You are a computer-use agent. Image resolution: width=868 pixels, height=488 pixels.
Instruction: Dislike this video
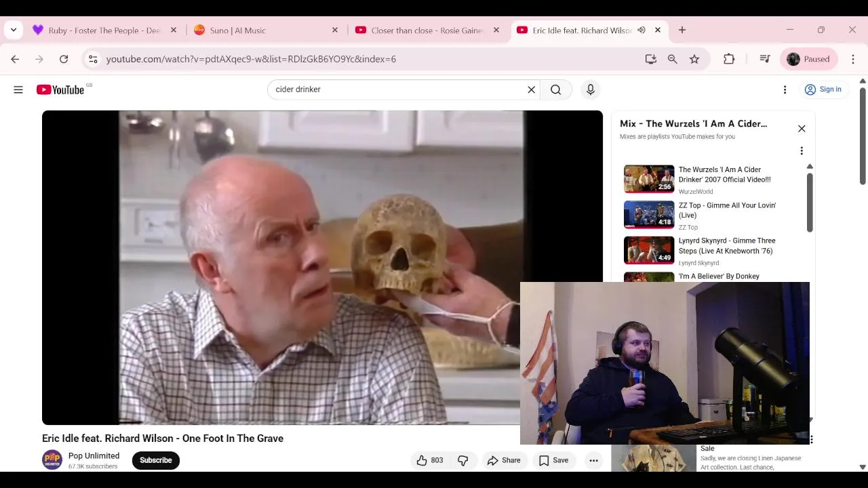point(463,460)
